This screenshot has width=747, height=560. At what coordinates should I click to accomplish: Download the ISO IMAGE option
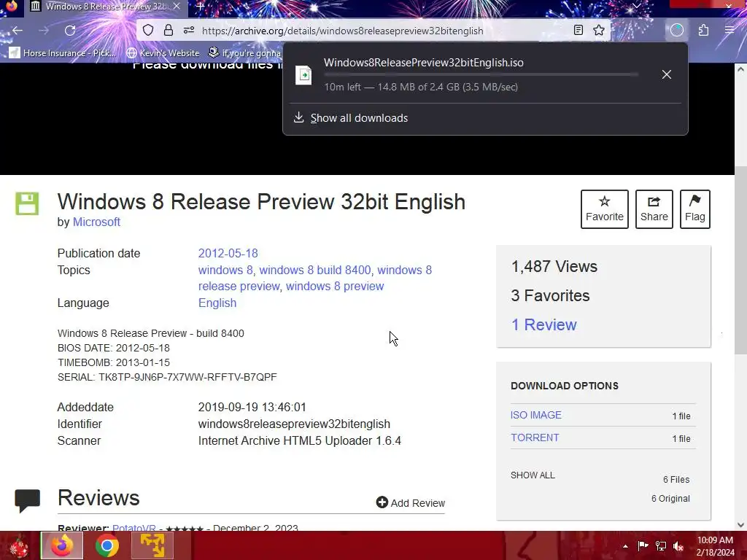(536, 415)
